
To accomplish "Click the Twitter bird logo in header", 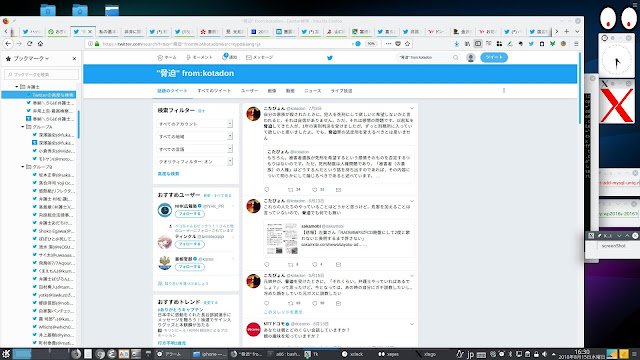I will [x=330, y=58].
